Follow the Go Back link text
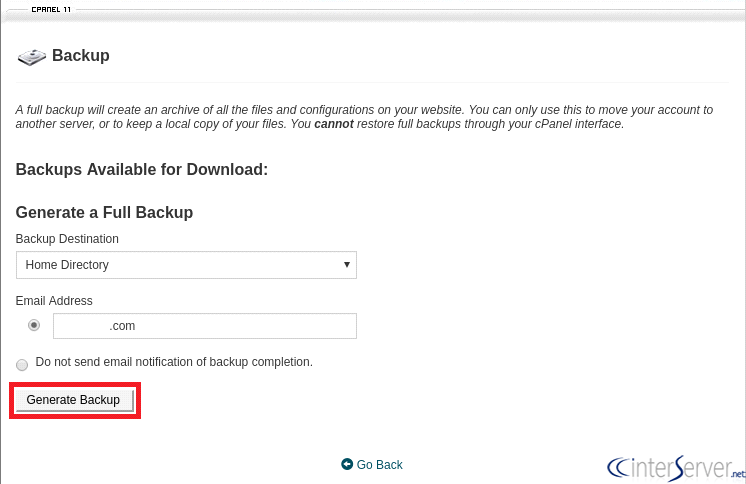Image resolution: width=746 pixels, height=484 pixels. [379, 465]
